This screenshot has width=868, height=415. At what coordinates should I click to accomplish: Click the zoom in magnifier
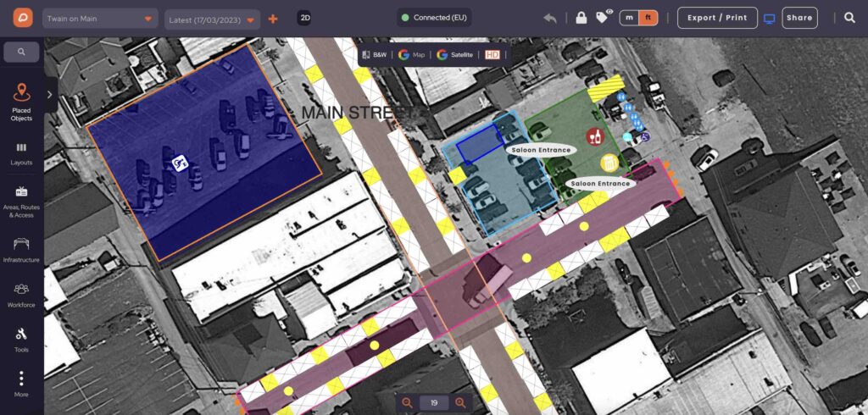[460, 403]
